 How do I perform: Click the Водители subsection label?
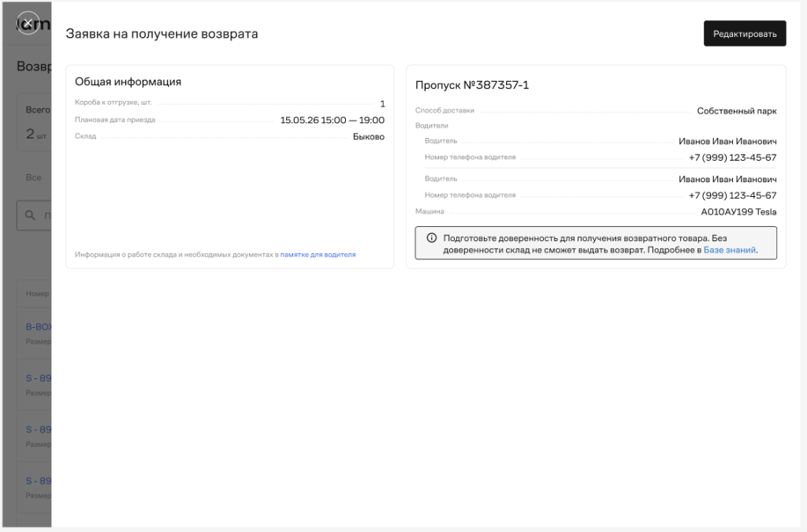click(x=432, y=125)
